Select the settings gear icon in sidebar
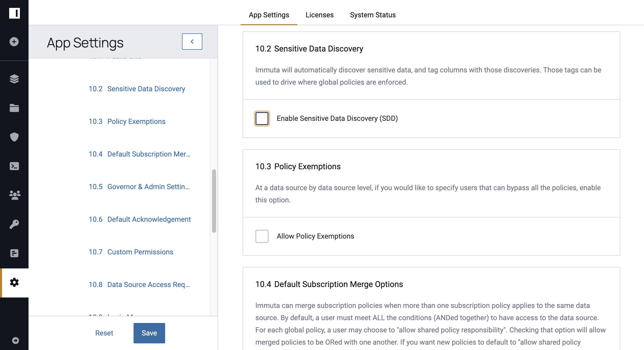Screen dimensions: 644x350 click(x=14, y=283)
